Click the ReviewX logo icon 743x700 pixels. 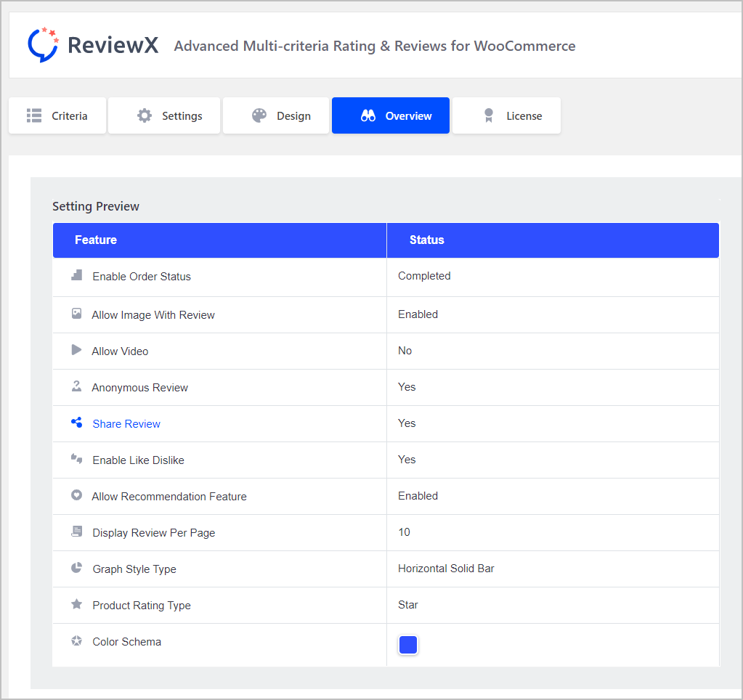coord(42,45)
